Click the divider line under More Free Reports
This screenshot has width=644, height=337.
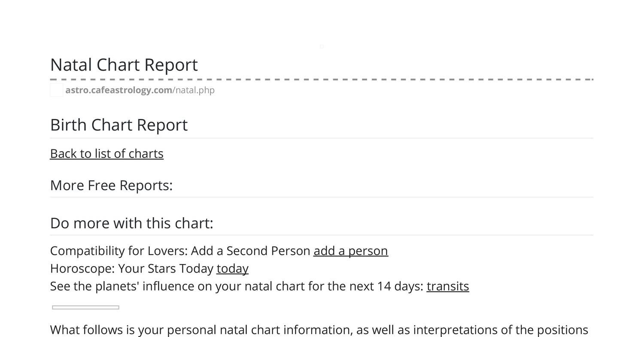[322, 197]
